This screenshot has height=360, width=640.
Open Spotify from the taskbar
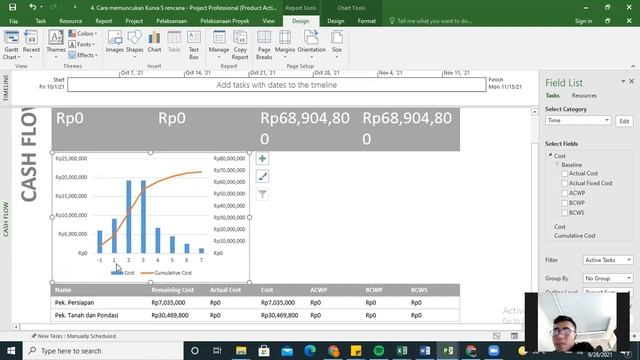click(379, 351)
